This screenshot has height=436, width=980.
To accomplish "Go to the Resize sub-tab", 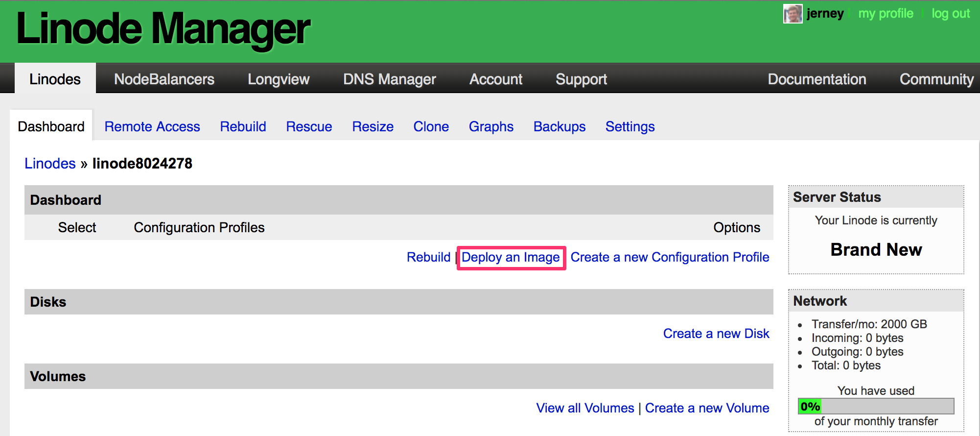I will tap(373, 126).
